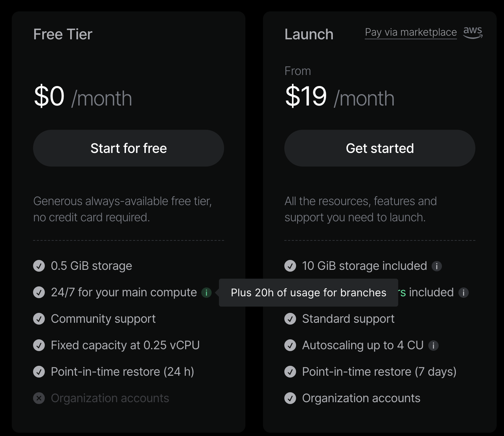Click checkmark beside Fixed capacity at 0.25 vCPU
This screenshot has height=436, width=504.
click(x=39, y=345)
